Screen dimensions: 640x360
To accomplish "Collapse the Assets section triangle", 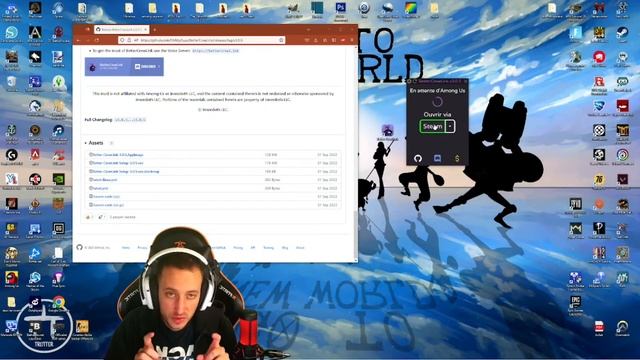I will (x=86, y=143).
